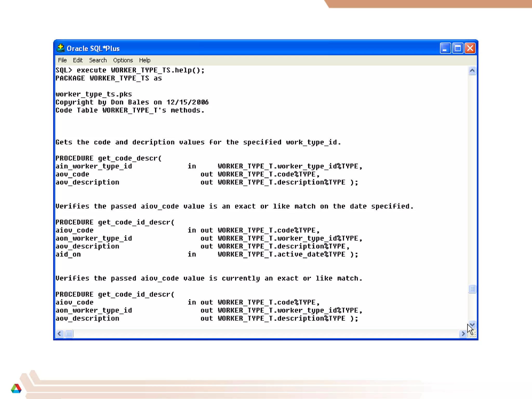The width and height of the screenshot is (532, 399).
Task: Open the Options menu
Action: [x=123, y=60]
